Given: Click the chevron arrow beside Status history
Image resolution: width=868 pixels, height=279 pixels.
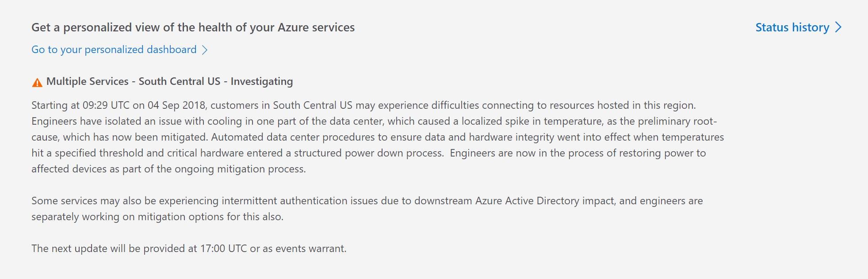Looking at the screenshot, I should coord(838,27).
